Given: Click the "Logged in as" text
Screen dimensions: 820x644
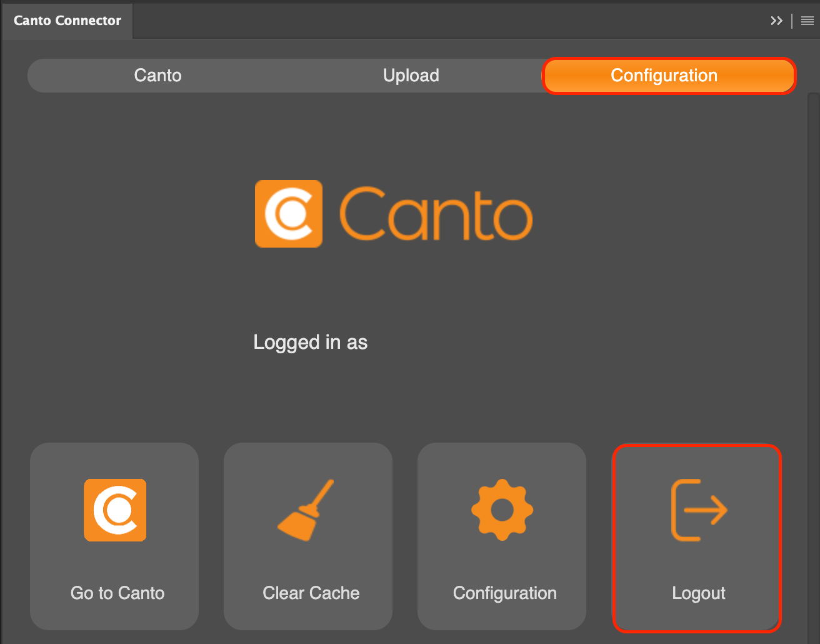Looking at the screenshot, I should click(310, 342).
